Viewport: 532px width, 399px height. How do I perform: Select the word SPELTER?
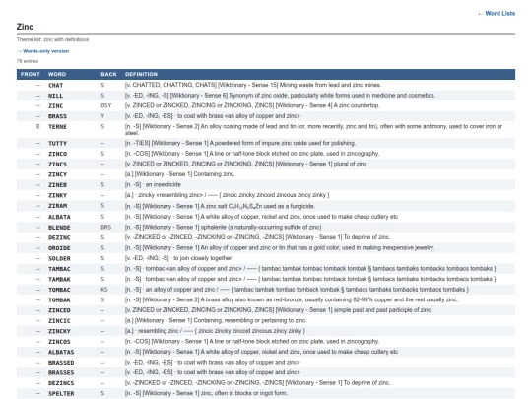coord(61,394)
